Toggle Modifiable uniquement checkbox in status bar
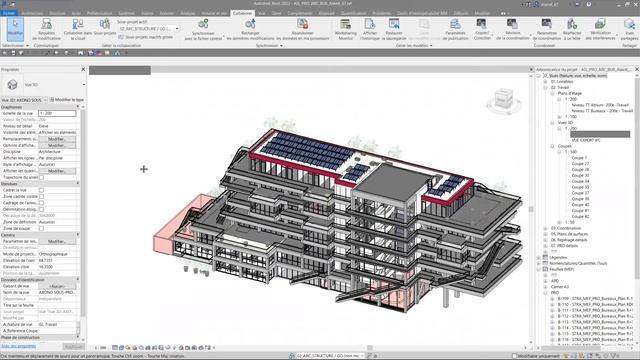The height and width of the screenshot is (360, 640). click(514, 356)
